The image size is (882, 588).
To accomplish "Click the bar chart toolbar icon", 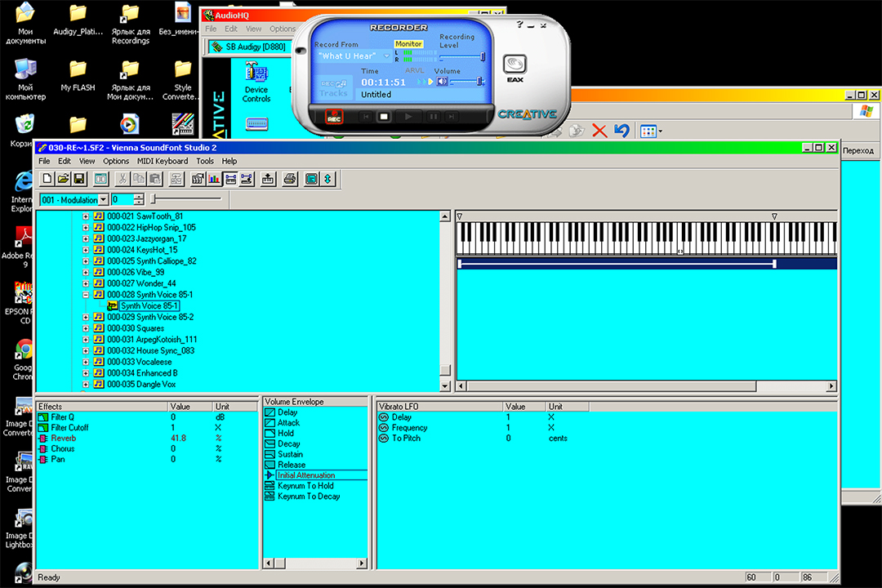I will click(214, 179).
